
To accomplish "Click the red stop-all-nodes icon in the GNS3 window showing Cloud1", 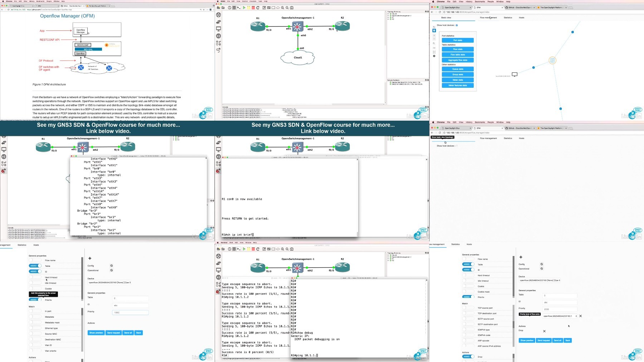I will pyautogui.click(x=253, y=8).
